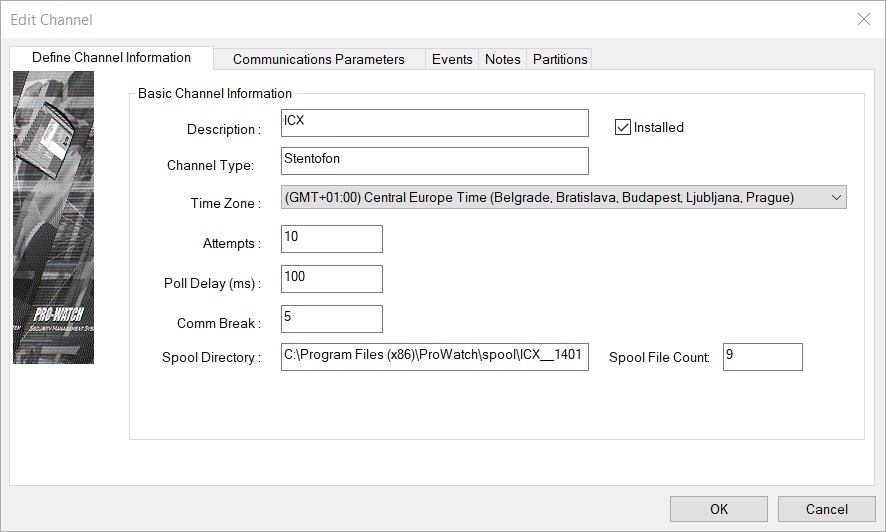Click the Spool Directory path field
Screen dimensions: 886x532
435,357
